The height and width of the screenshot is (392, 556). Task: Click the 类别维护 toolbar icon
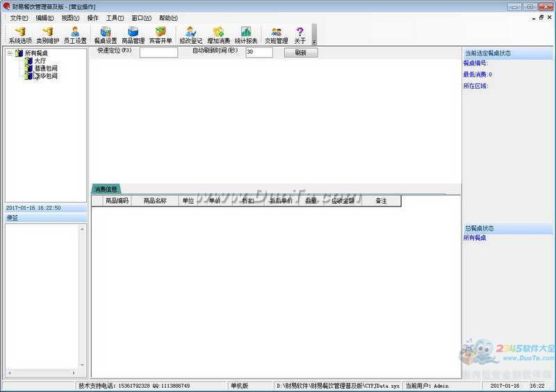[x=48, y=35]
